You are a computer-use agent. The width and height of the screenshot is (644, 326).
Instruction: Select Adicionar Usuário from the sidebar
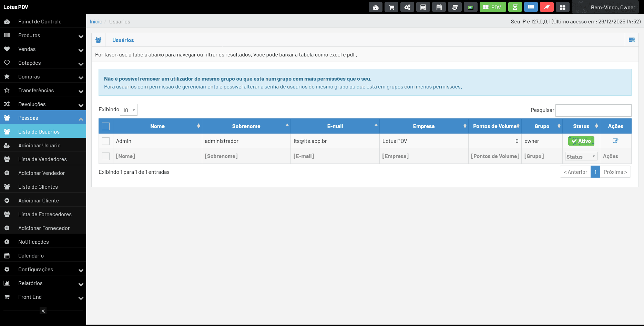[x=39, y=146]
